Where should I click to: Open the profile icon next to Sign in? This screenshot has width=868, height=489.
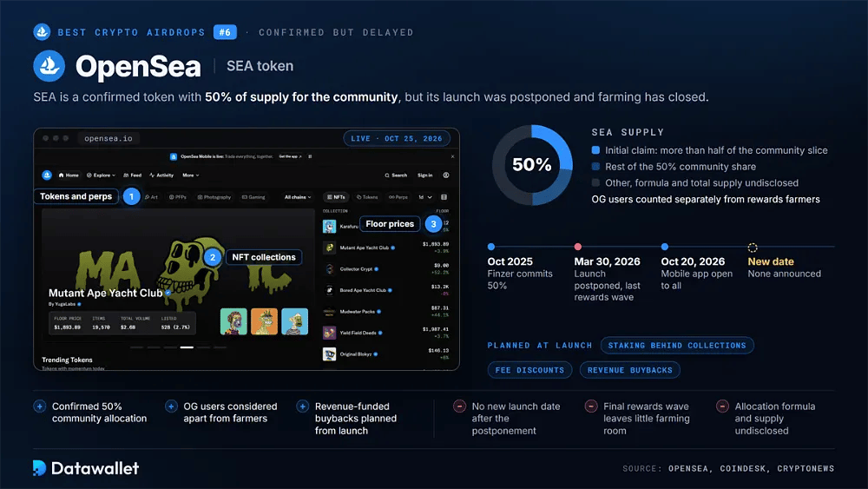pos(445,175)
